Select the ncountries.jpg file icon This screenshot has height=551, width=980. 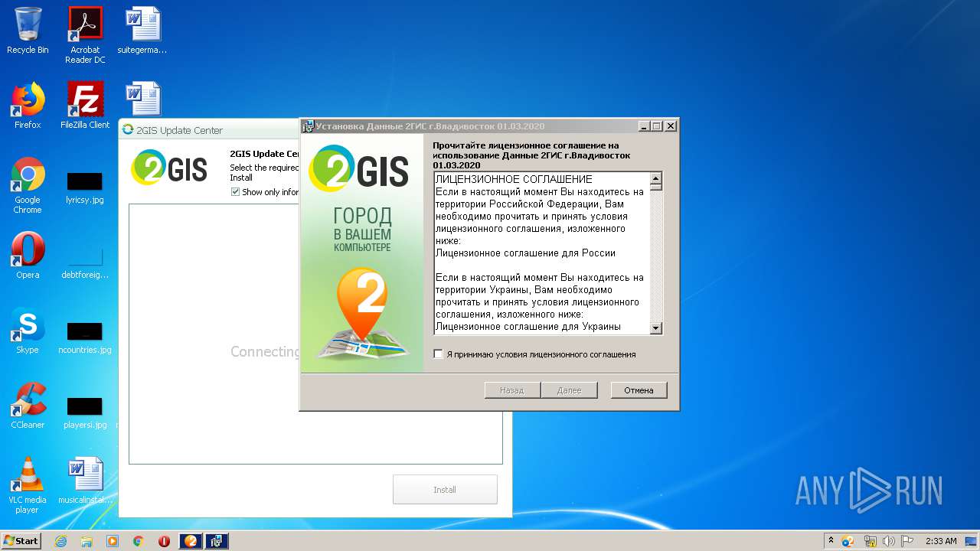(x=85, y=337)
